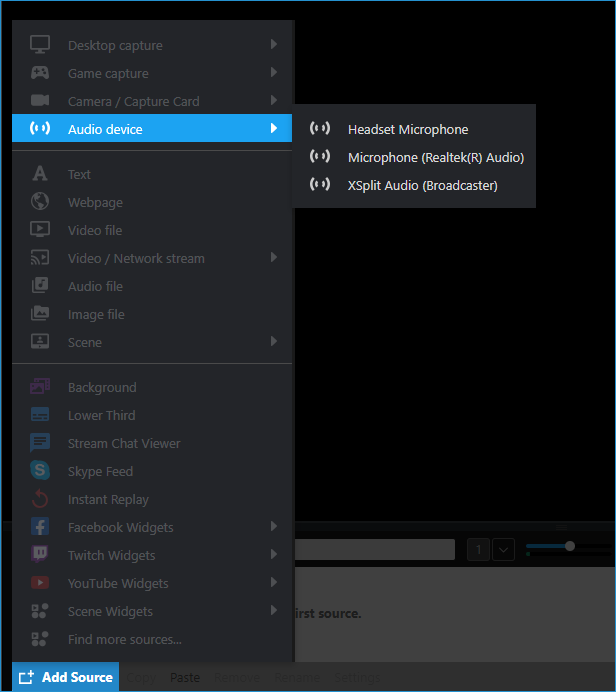
Task: Select Skype Feed menu entry
Action: pos(152,471)
